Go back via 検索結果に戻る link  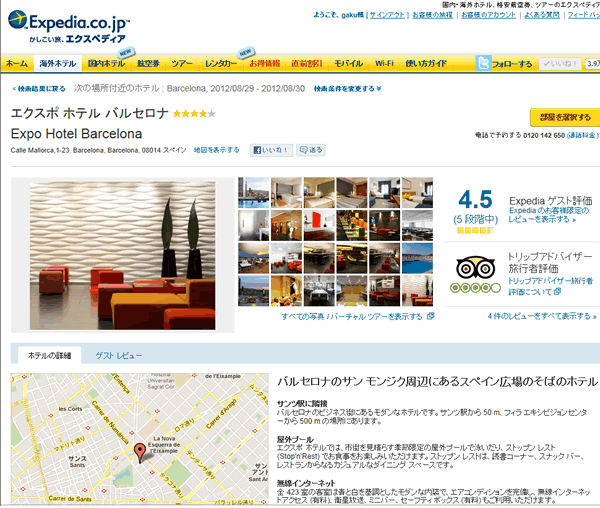tap(39, 89)
